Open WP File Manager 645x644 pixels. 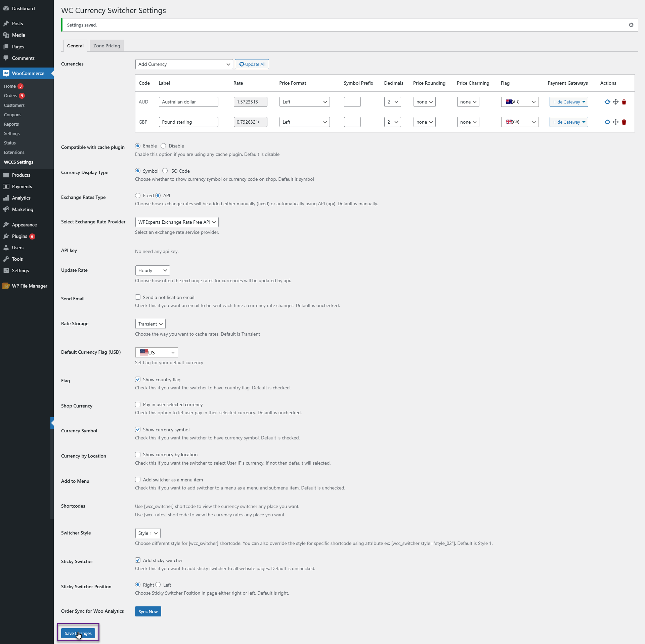pos(27,286)
